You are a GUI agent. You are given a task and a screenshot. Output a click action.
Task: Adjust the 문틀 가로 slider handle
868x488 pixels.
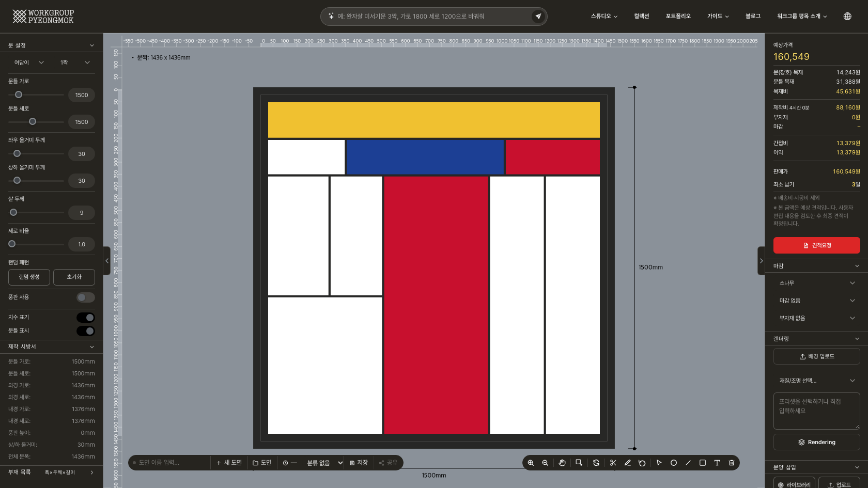(19, 95)
